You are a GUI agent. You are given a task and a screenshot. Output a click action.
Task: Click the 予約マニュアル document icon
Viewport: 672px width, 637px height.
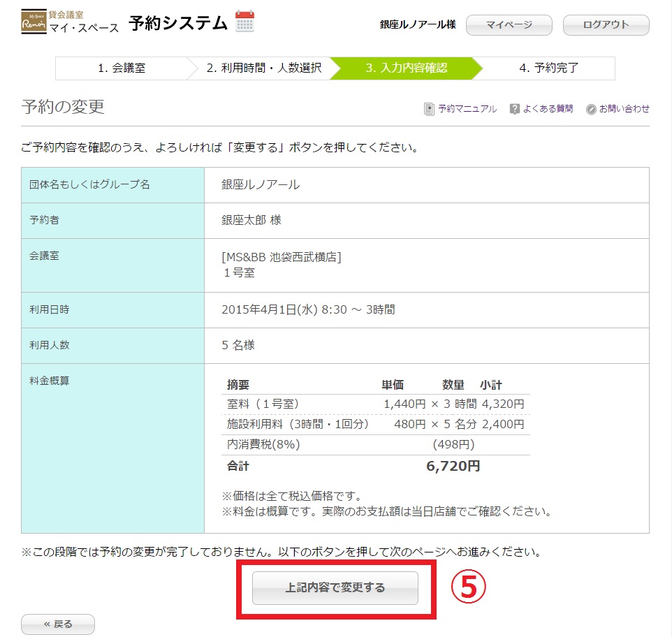pyautogui.click(x=429, y=109)
